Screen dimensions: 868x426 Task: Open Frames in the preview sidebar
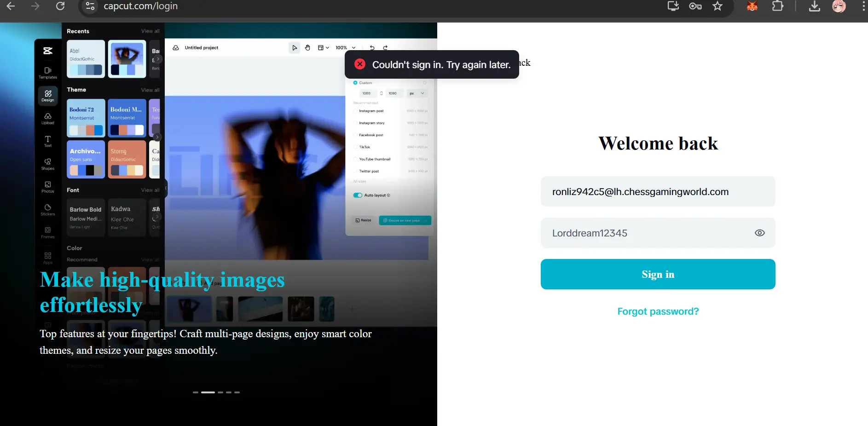coord(48,232)
